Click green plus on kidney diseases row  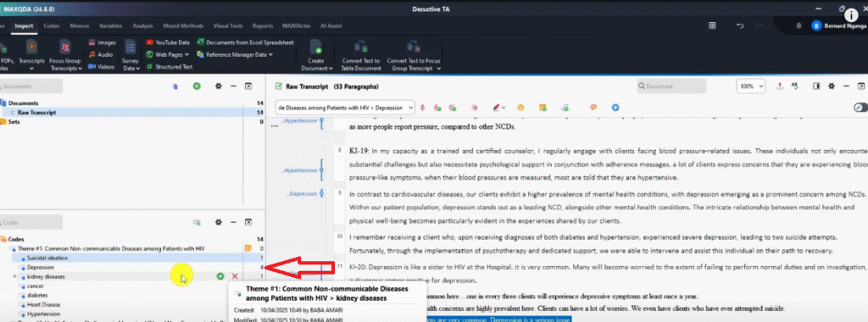point(220,276)
